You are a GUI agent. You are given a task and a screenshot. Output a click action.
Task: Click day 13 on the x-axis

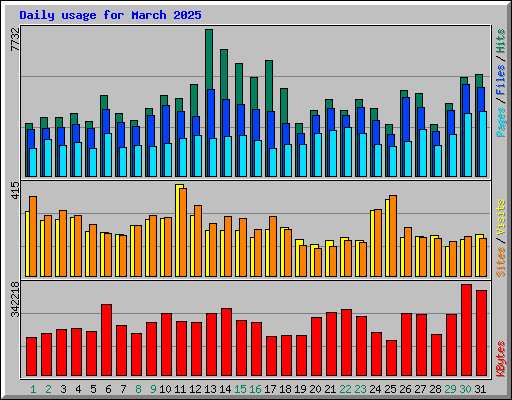point(210,389)
